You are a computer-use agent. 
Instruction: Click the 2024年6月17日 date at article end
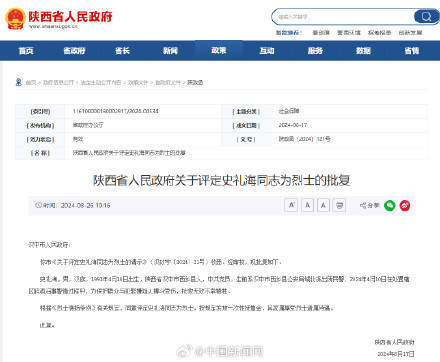tap(396, 354)
